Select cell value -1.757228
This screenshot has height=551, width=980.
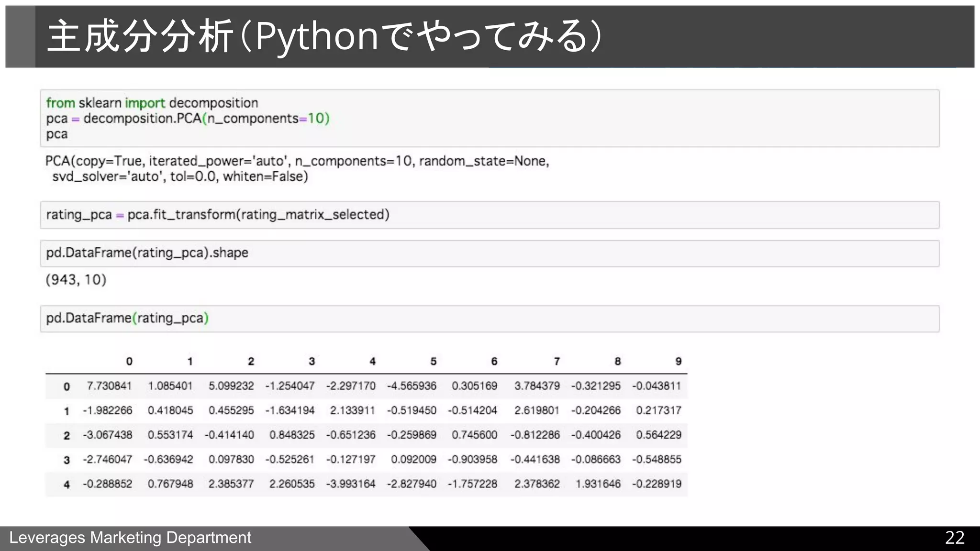click(x=472, y=484)
